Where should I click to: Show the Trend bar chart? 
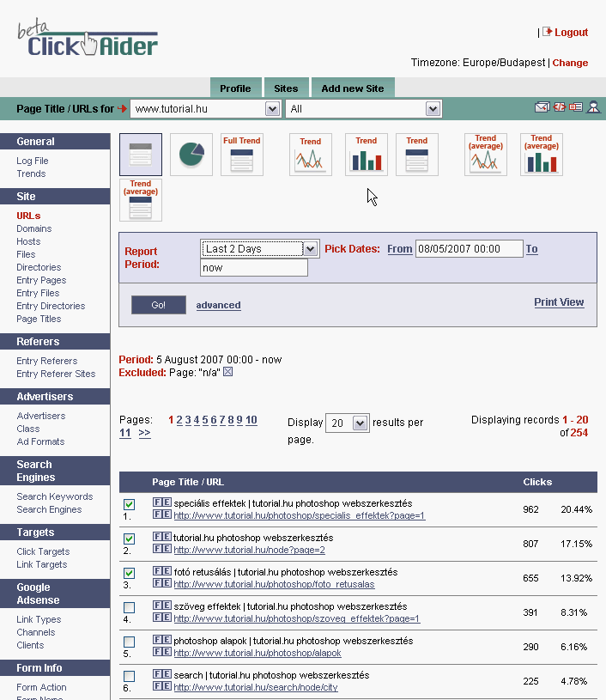coord(367,155)
